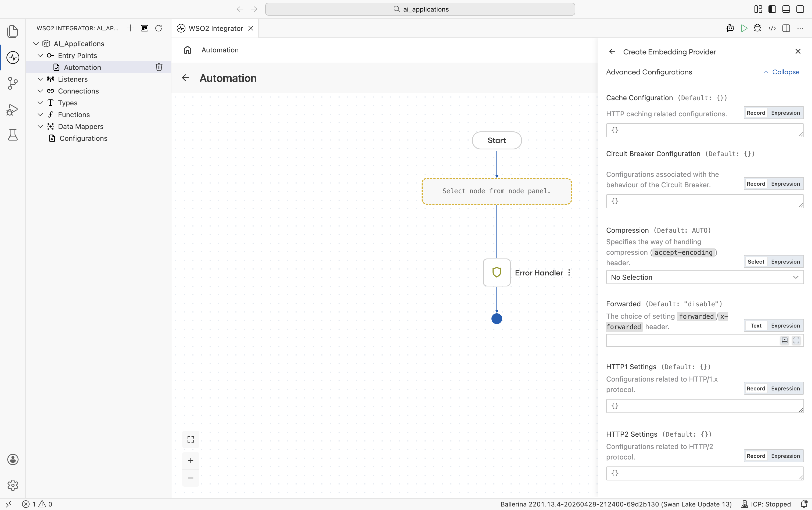Toggle the Listeners tree node
This screenshot has height=510, width=812.
(x=40, y=79)
